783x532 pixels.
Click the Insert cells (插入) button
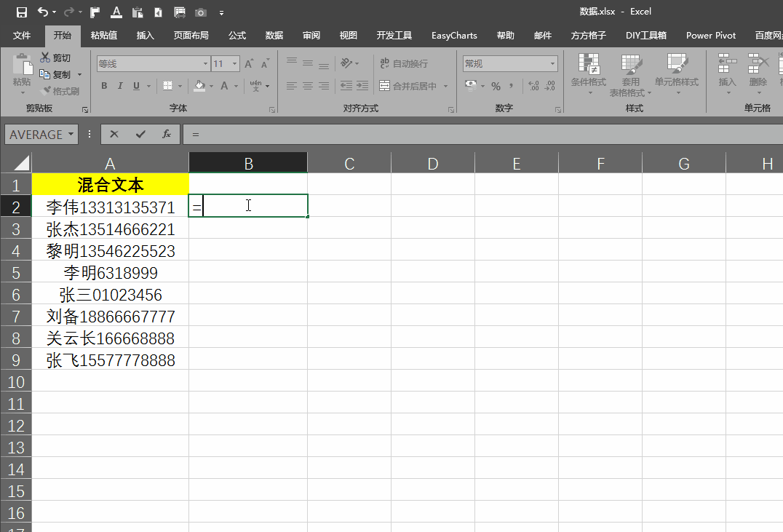tap(727, 74)
